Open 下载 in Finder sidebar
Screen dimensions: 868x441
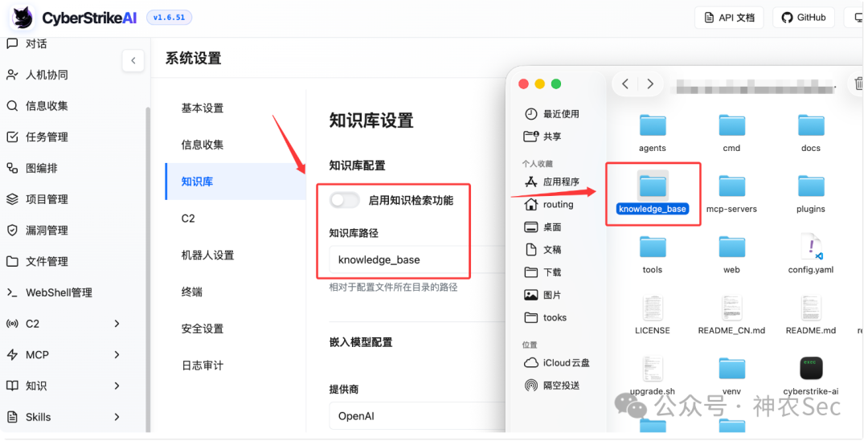click(x=542, y=272)
